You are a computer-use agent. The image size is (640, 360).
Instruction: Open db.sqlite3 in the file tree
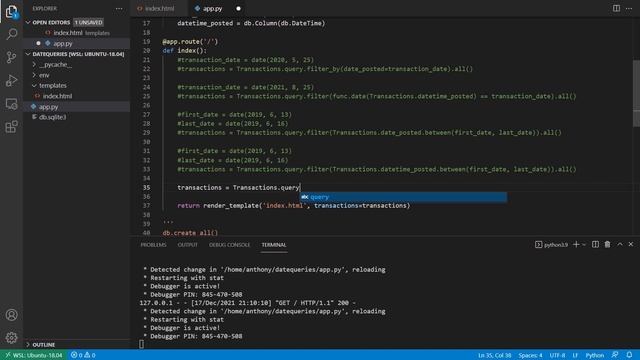pyautogui.click(x=77, y=117)
